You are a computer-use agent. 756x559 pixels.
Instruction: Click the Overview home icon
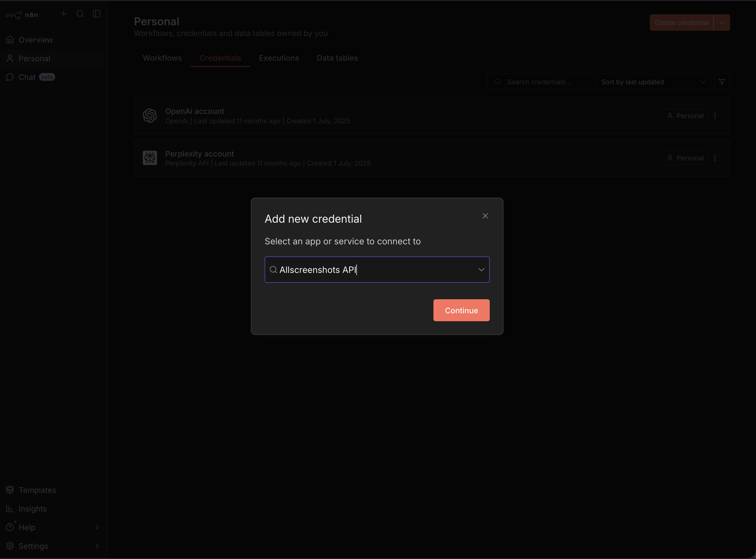tap(10, 40)
